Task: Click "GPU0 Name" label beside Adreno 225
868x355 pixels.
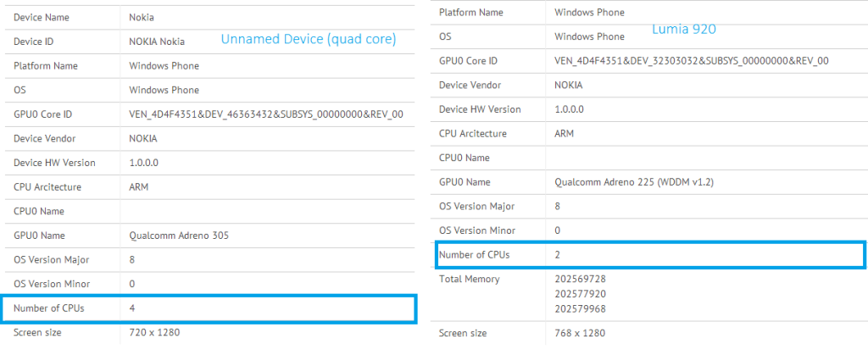Action: click(464, 182)
